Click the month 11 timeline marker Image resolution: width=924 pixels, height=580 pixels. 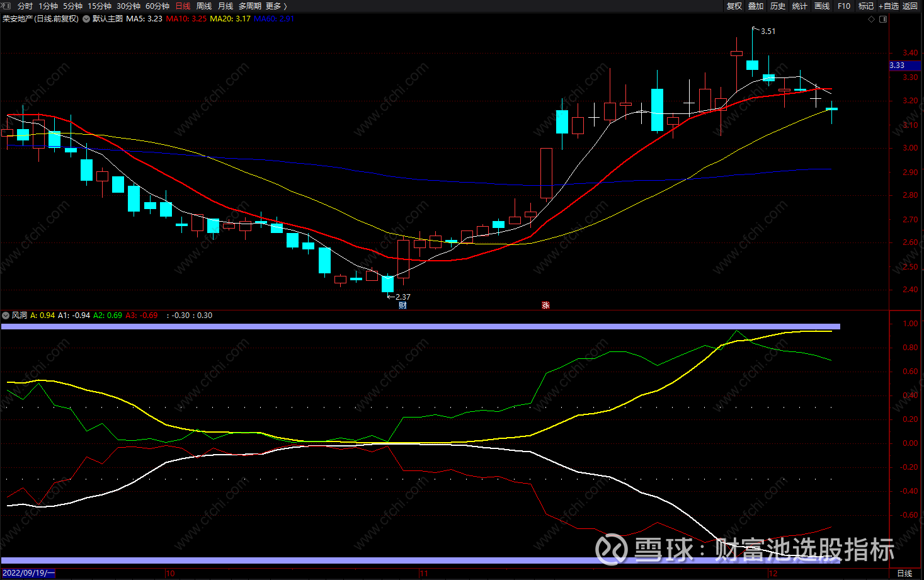pyautogui.click(x=424, y=574)
